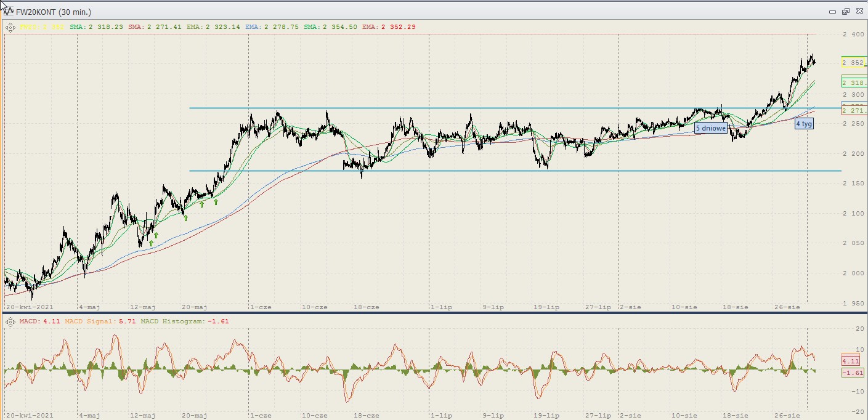Click the MACD Histogram legend label

[x=185, y=321]
